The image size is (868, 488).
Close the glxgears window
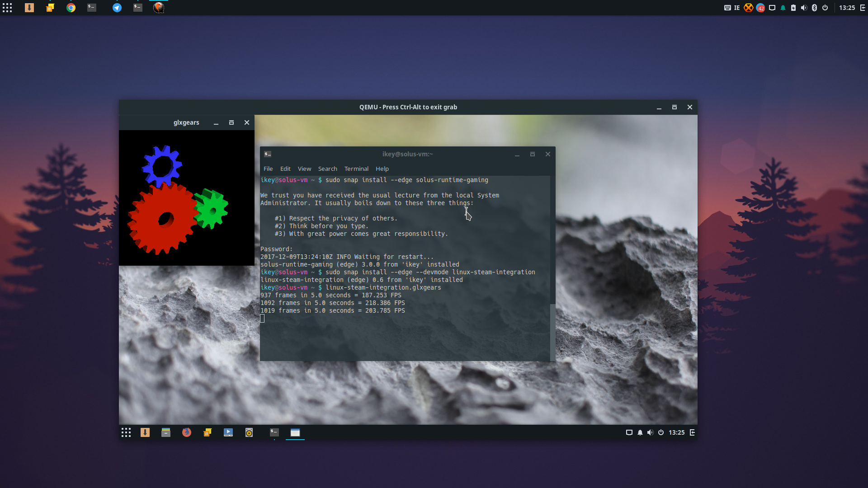[x=247, y=122]
